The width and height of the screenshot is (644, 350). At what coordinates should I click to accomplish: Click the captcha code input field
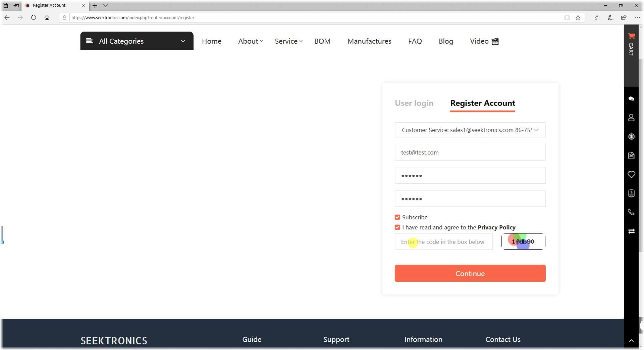point(443,242)
